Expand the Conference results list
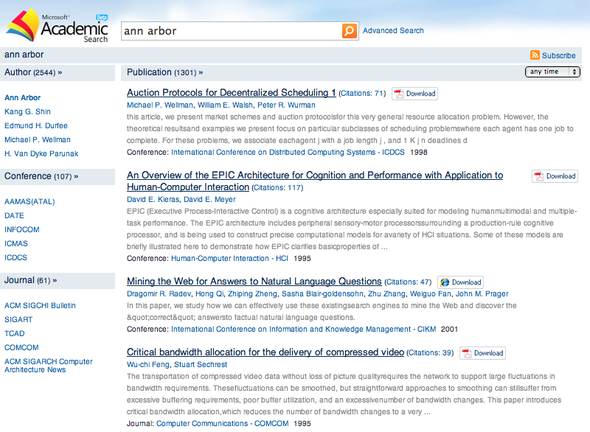The height and width of the screenshot is (432, 590). point(76,176)
